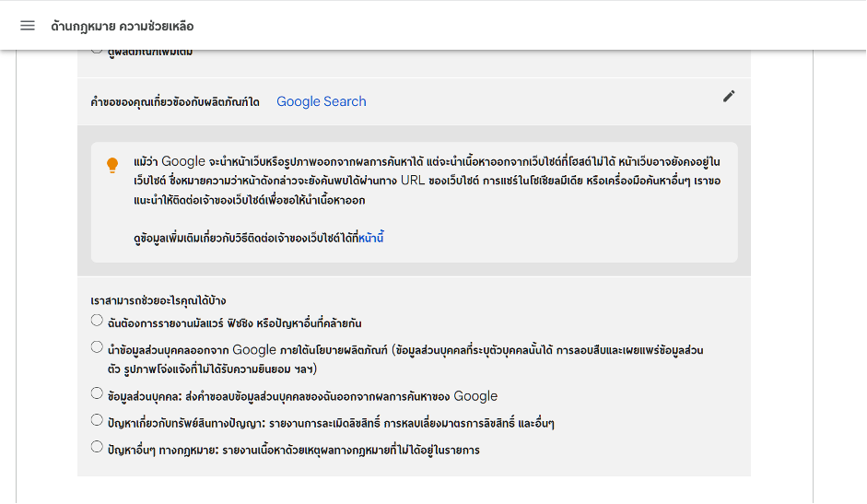Click the pencil edit icon for product selection
The width and height of the screenshot is (867, 504).
point(729,96)
